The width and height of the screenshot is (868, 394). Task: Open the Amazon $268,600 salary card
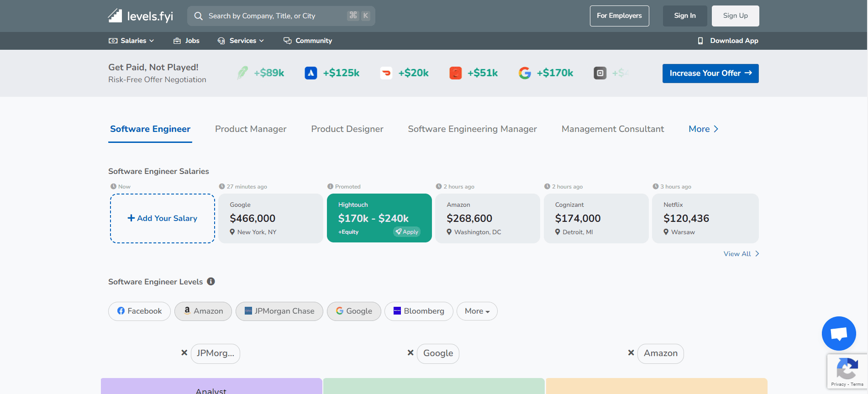(488, 218)
